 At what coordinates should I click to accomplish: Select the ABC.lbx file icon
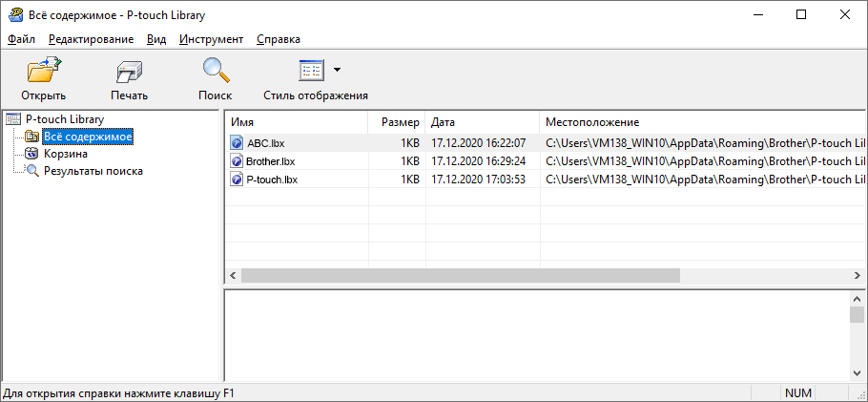pyautogui.click(x=237, y=143)
